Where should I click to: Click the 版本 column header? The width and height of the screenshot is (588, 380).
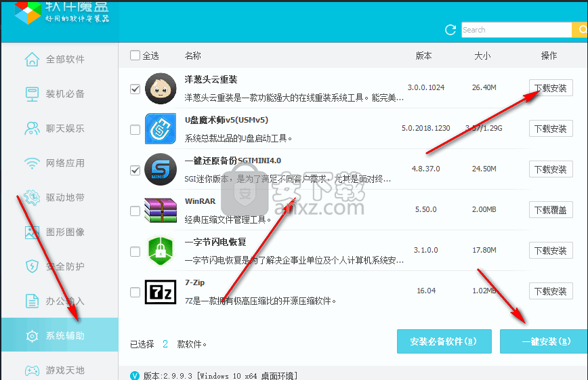pos(424,56)
